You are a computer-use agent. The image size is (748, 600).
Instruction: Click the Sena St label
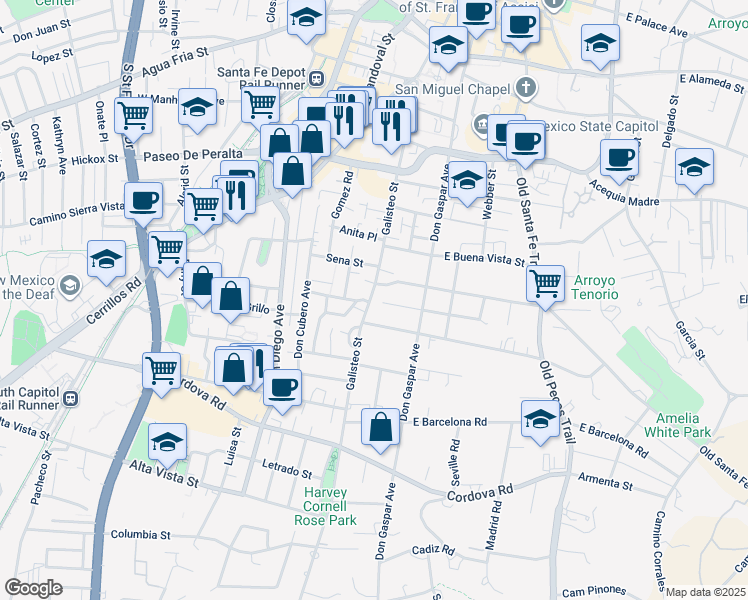pos(344,260)
